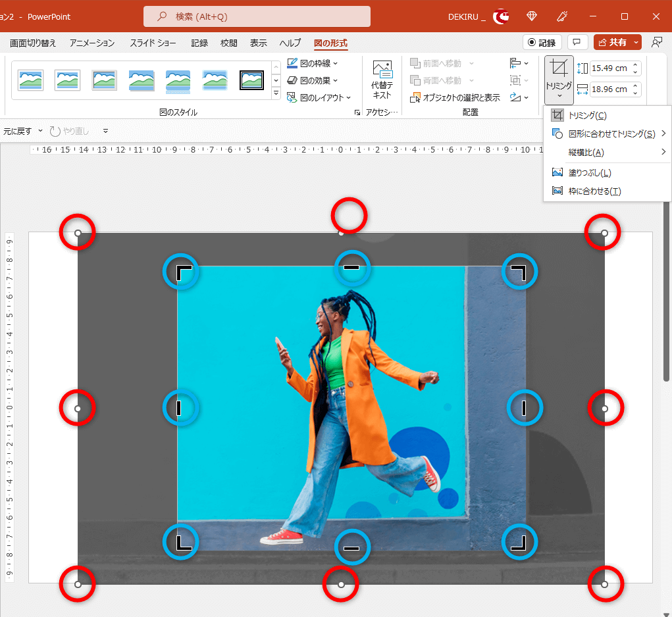Select 枠に合わせる in the crop menu

(x=594, y=191)
